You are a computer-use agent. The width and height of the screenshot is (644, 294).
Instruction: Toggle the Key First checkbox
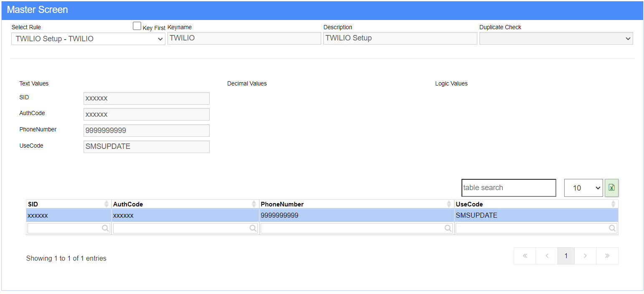(137, 26)
